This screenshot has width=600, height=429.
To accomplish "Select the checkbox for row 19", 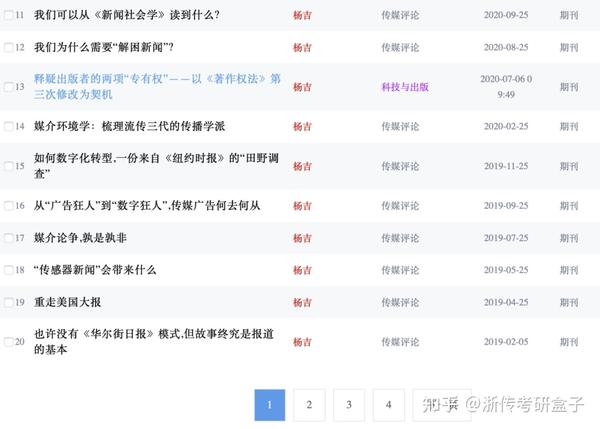I will (8, 302).
